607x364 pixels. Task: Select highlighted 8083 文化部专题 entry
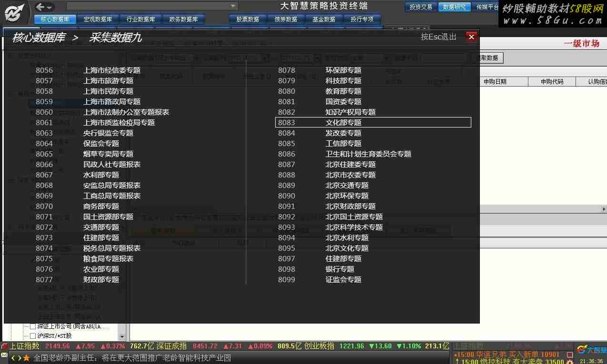(373, 122)
